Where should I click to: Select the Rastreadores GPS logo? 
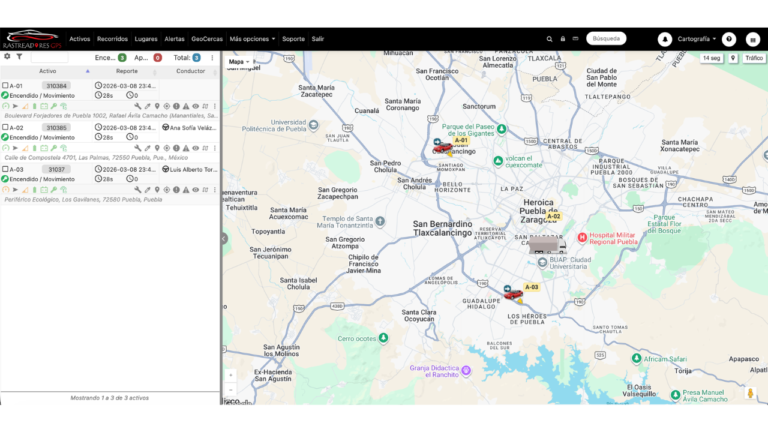(x=32, y=39)
